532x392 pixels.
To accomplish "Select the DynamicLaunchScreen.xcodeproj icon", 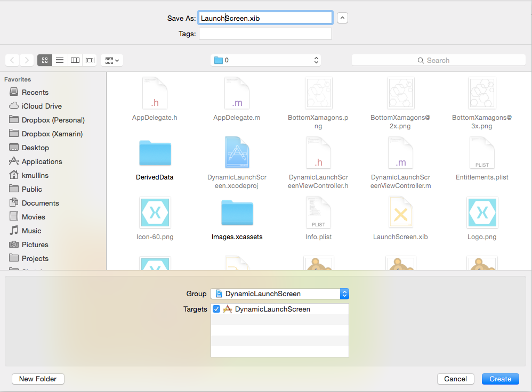I will [x=237, y=153].
